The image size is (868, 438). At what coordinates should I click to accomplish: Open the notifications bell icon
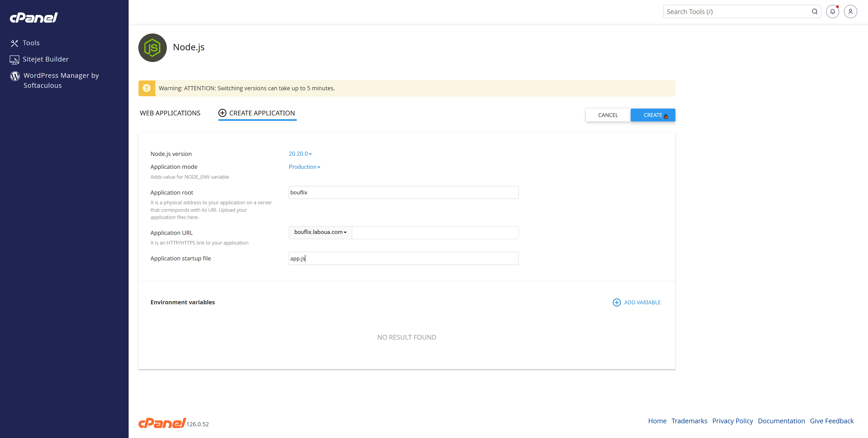tap(832, 12)
